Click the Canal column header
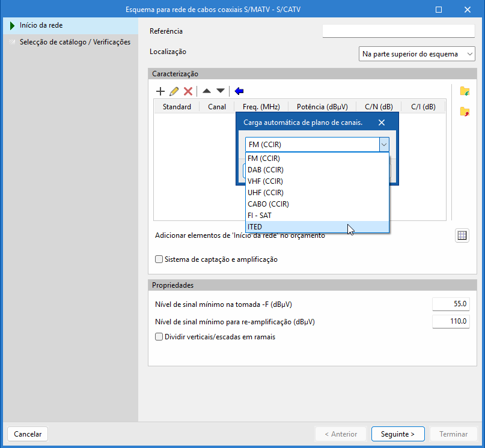 [x=217, y=107]
